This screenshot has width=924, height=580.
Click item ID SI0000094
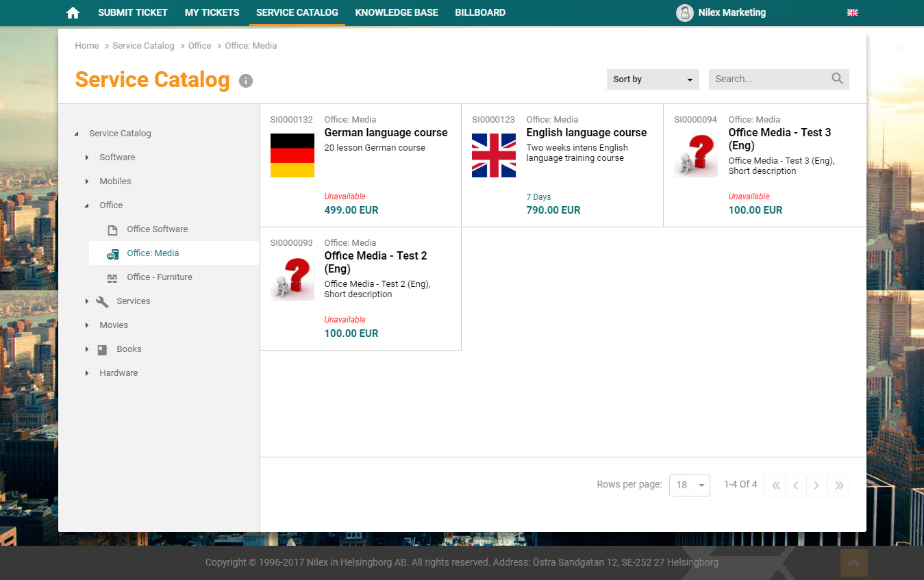[x=695, y=120]
